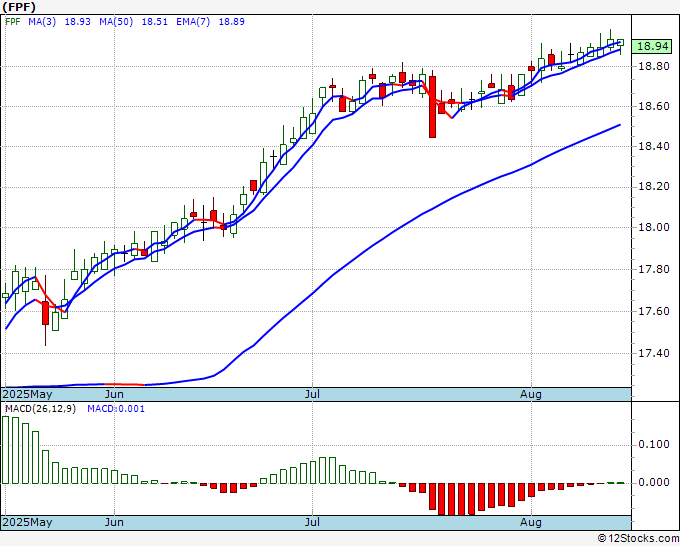Click the 18.60 price axis label
680x546 pixels.
[654, 106]
